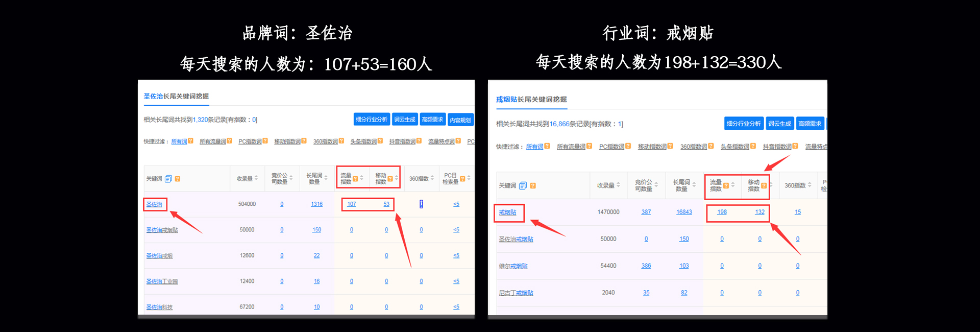This screenshot has height=332, width=980.
Task: Sort by 收录量 arrows in 圣佐治 panel
Action: pos(256,178)
